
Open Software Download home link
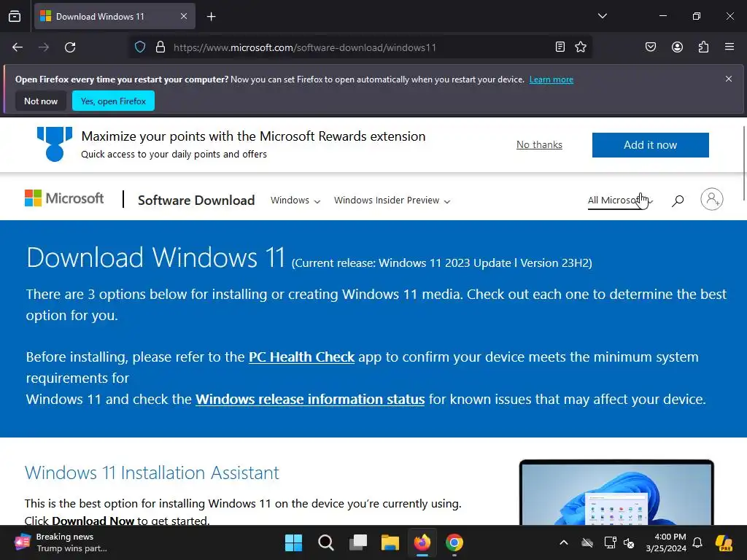[196, 200]
